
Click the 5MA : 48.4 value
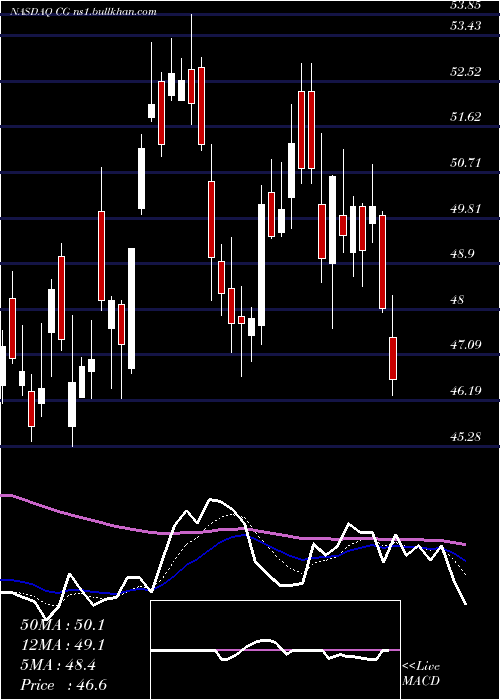[x=58, y=666]
